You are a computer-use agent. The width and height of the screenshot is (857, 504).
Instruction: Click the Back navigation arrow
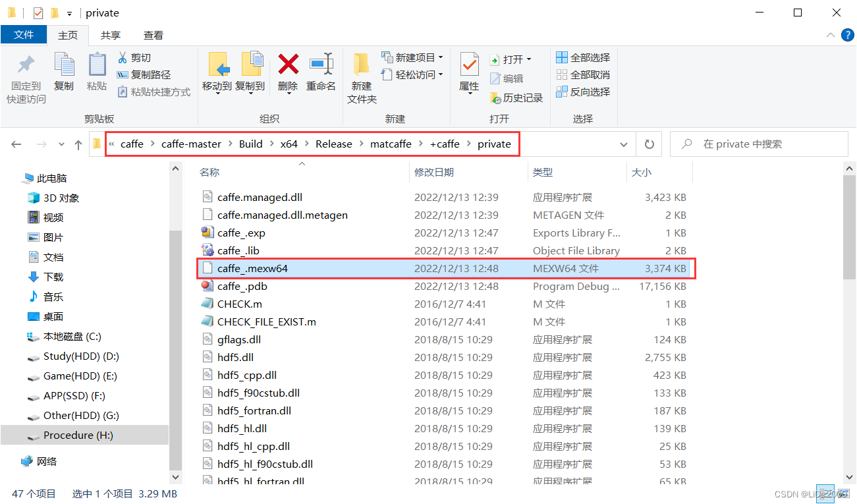[x=16, y=144]
